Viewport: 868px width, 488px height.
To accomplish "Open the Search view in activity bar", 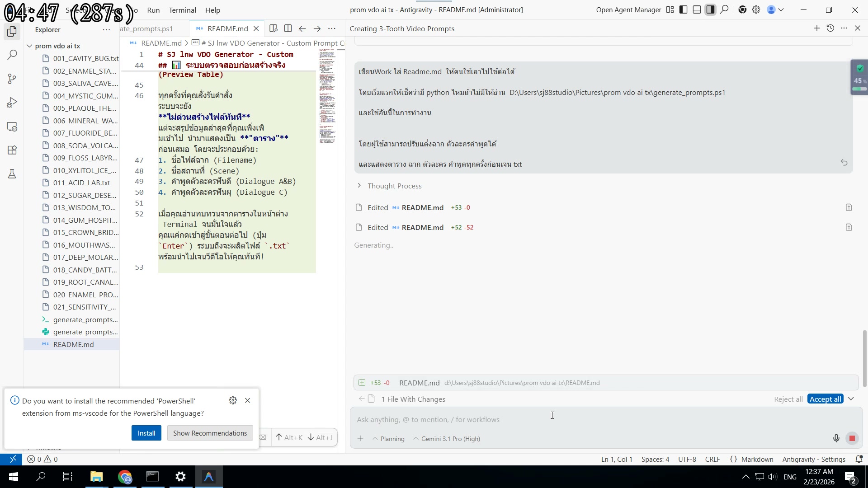I will tap(12, 55).
